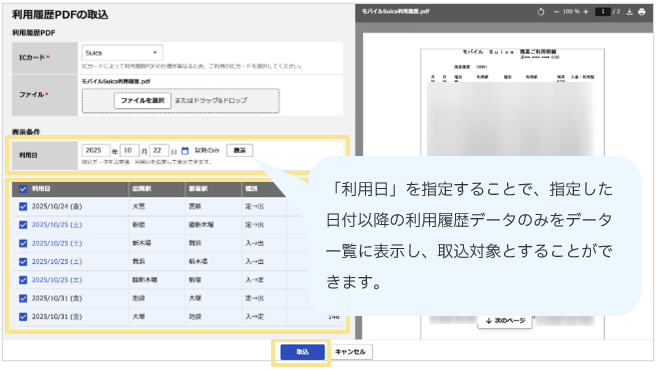Click the 2025/10/24 (金) date cell
The width and height of the screenshot is (658, 370).
click(x=57, y=206)
